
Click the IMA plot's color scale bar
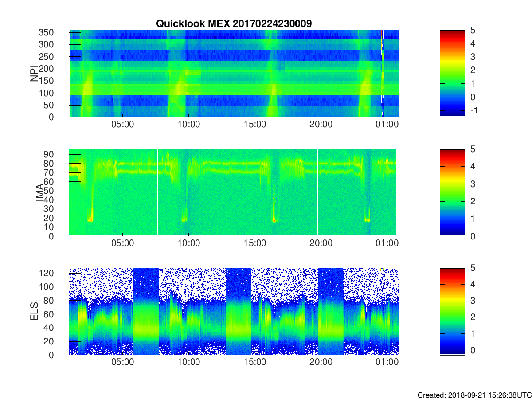click(452, 192)
